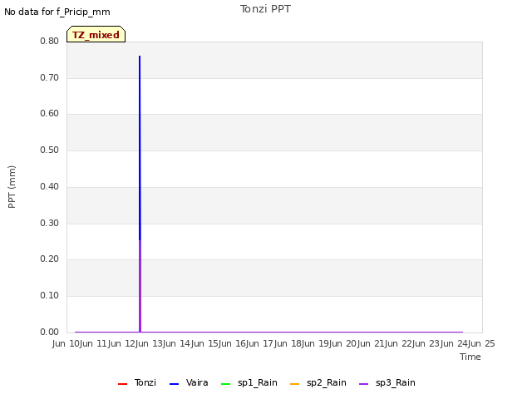Viewport: 532px width, 399px height.
Task: Click the purple sp3_Rain spike near 0.20
Action: click(140, 285)
